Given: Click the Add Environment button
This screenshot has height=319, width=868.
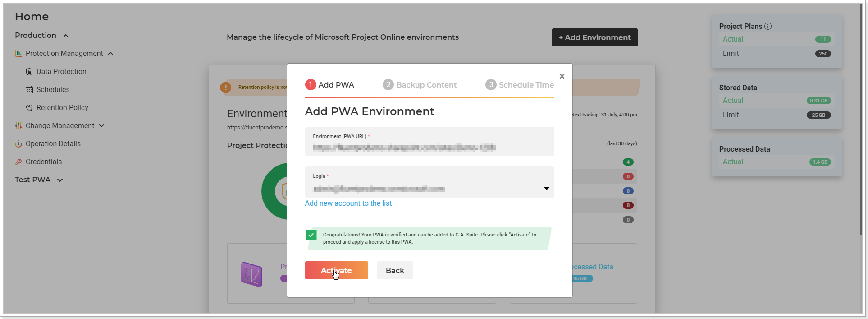Looking at the screenshot, I should click(x=594, y=37).
